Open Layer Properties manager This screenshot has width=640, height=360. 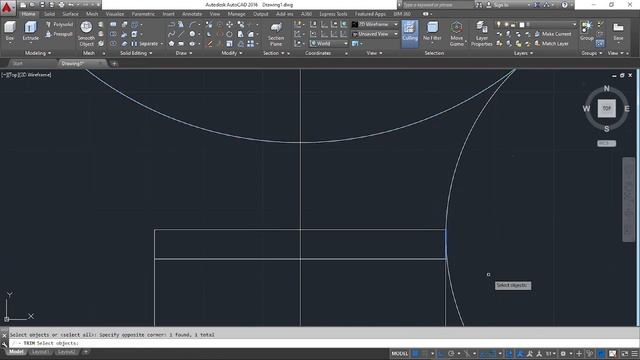[x=482, y=33]
